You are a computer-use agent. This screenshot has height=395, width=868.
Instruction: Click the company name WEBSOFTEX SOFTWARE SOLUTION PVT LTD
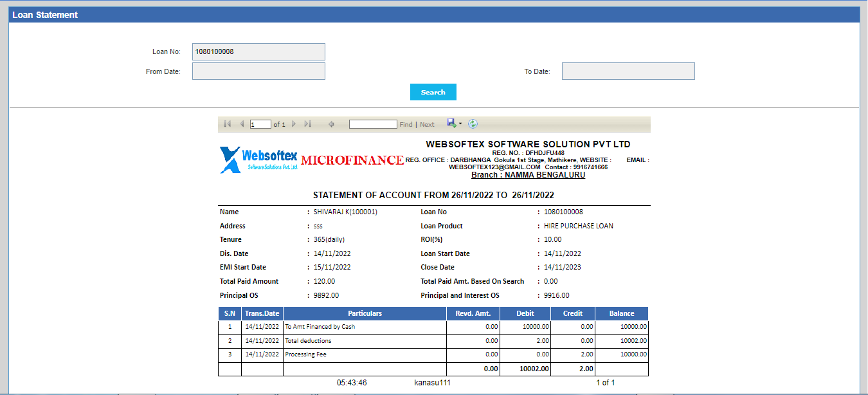tap(528, 144)
